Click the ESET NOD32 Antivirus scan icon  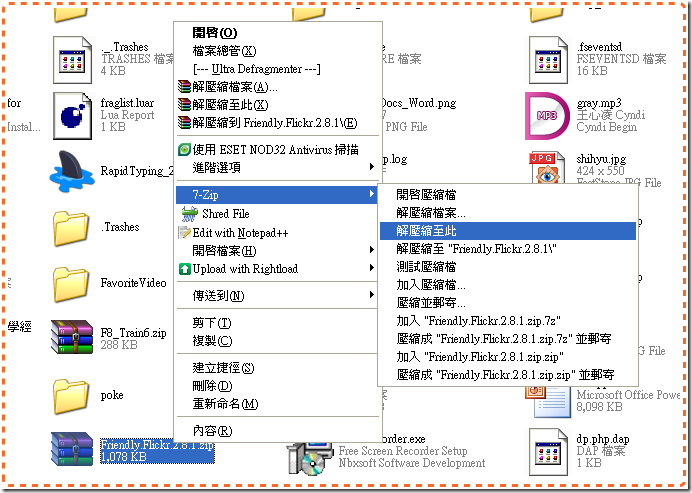pos(184,150)
